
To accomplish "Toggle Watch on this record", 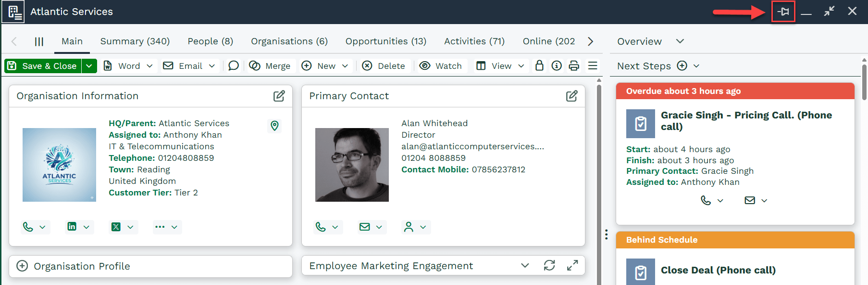I will coord(441,66).
